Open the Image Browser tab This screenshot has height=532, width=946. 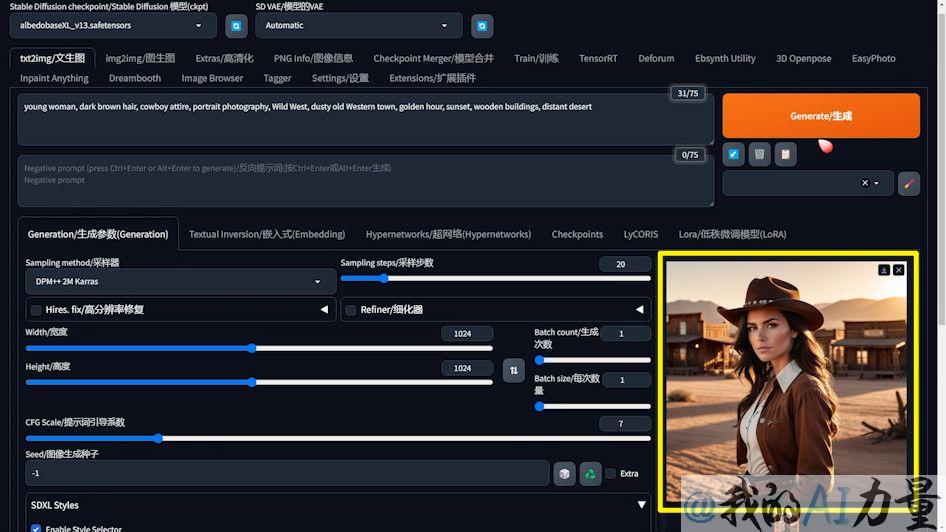click(212, 78)
